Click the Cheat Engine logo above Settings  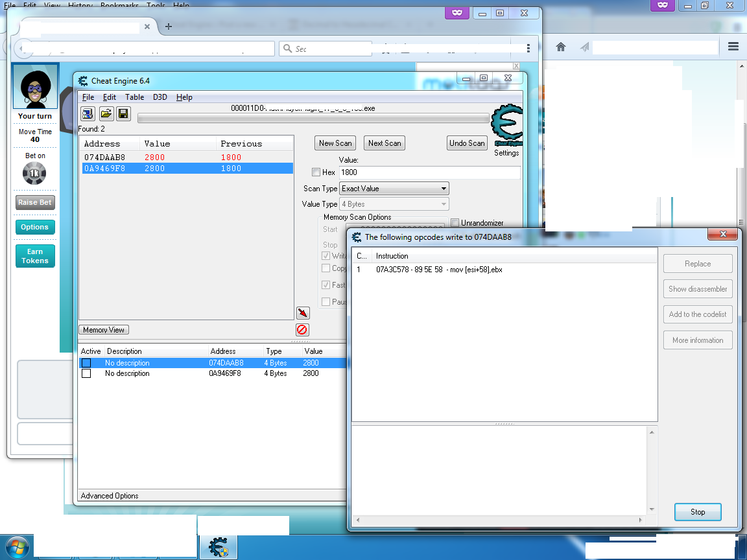[x=506, y=126]
